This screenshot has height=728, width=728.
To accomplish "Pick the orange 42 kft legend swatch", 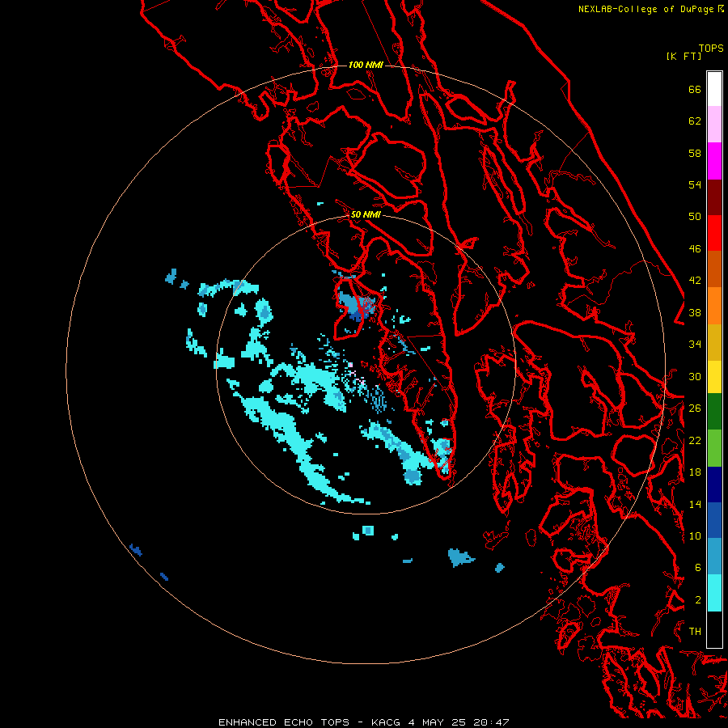I will click(x=714, y=306).
